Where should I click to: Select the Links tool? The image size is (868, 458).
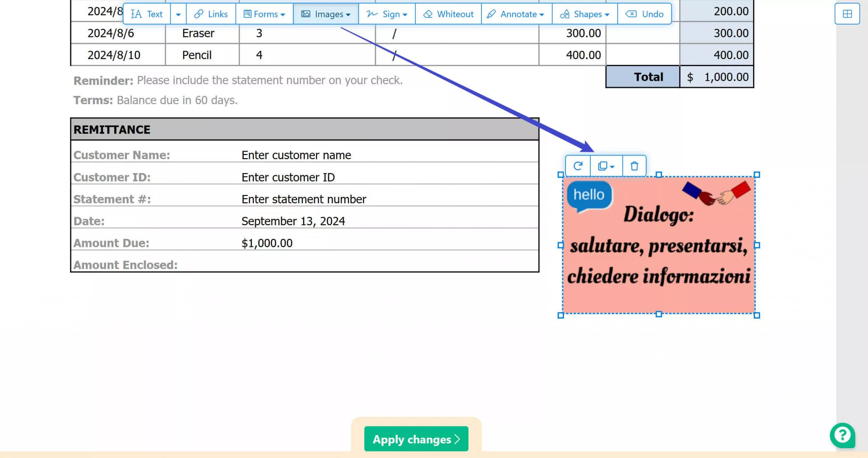coord(211,14)
